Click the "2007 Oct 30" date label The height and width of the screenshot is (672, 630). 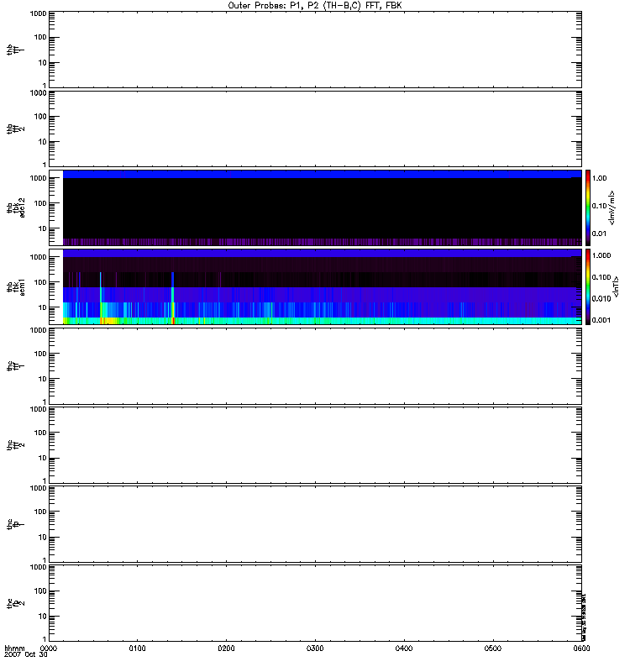point(26,654)
